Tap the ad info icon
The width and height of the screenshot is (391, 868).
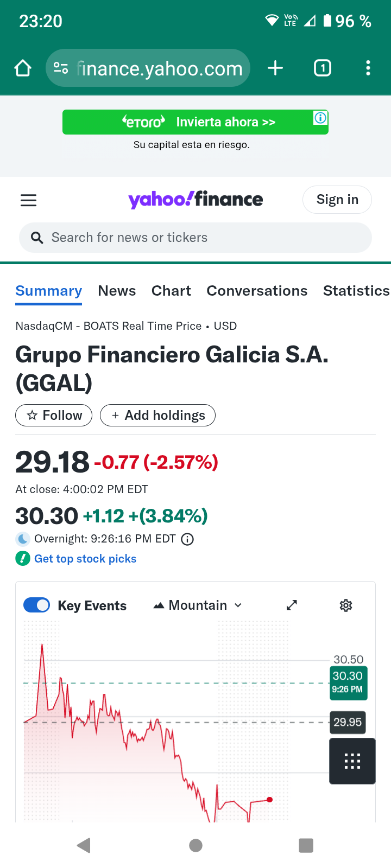click(320, 118)
